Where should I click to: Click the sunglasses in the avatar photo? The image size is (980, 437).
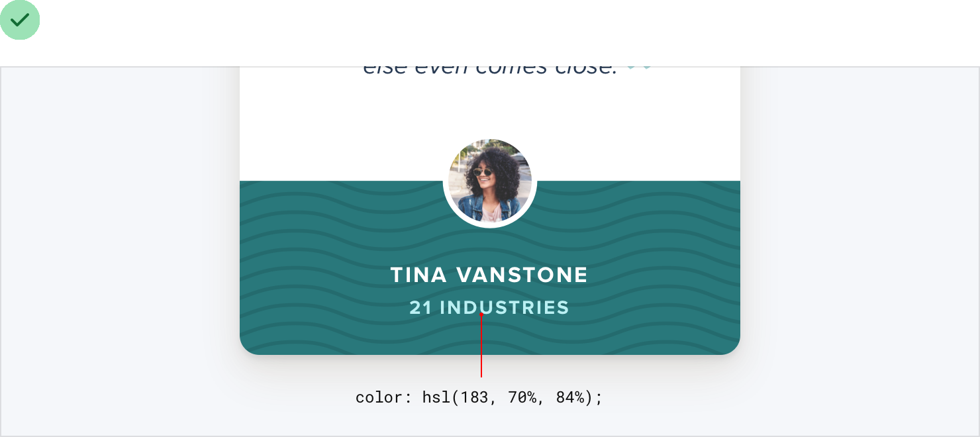click(x=483, y=173)
